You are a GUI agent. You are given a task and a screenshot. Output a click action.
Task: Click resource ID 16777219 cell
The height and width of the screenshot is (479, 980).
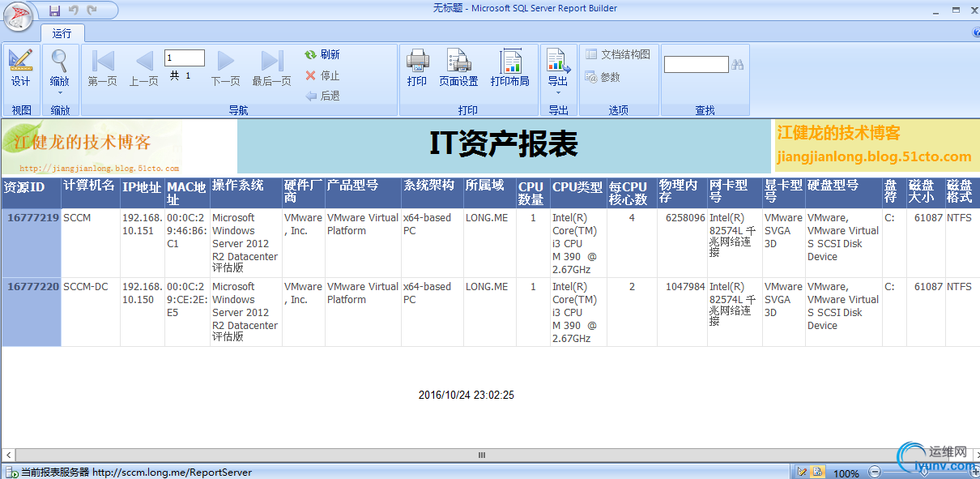pyautogui.click(x=31, y=243)
